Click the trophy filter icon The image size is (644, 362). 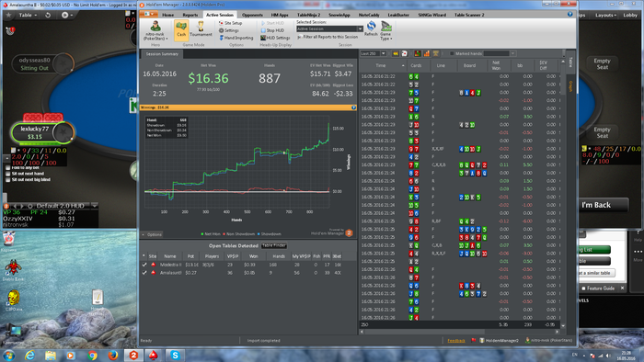coord(435,53)
